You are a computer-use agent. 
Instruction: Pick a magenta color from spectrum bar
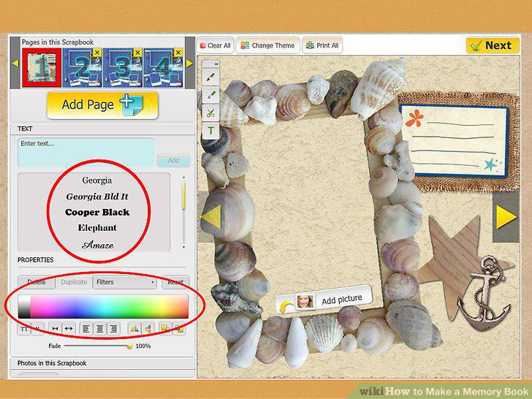click(44, 306)
